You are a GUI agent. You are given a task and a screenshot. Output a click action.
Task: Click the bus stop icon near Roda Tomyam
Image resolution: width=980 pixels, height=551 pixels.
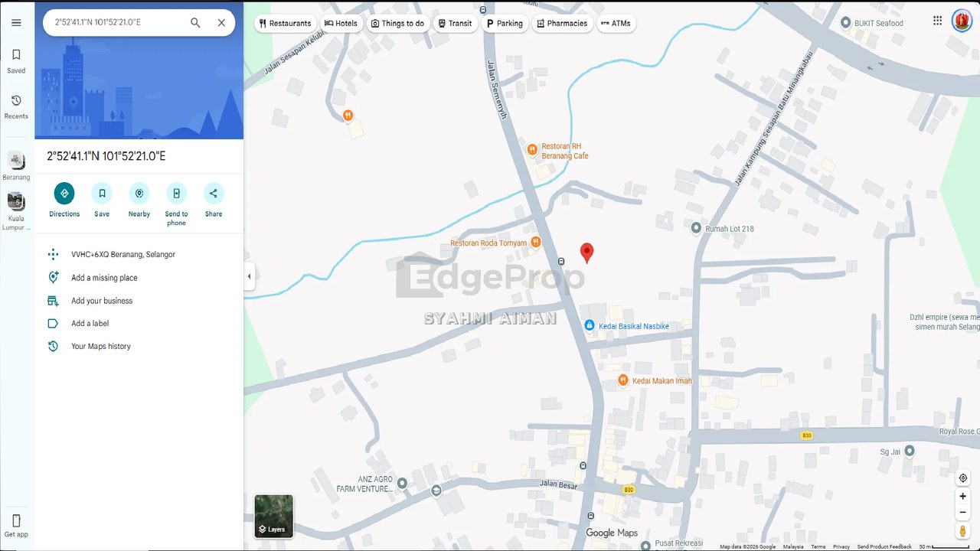pos(561,262)
